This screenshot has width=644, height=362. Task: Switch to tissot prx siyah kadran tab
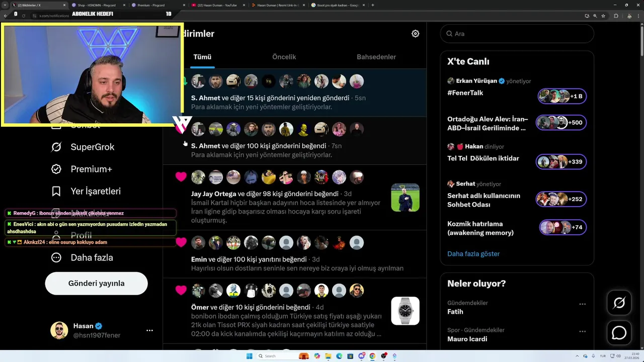(x=337, y=5)
